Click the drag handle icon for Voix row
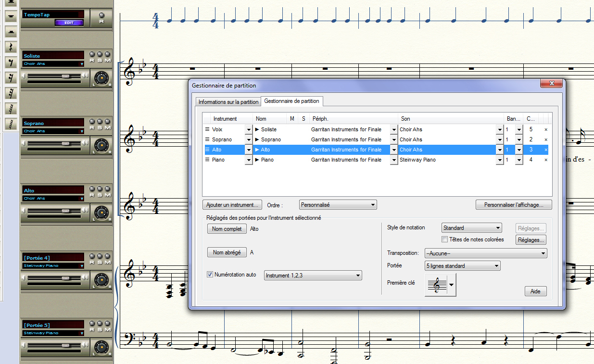 coord(207,129)
